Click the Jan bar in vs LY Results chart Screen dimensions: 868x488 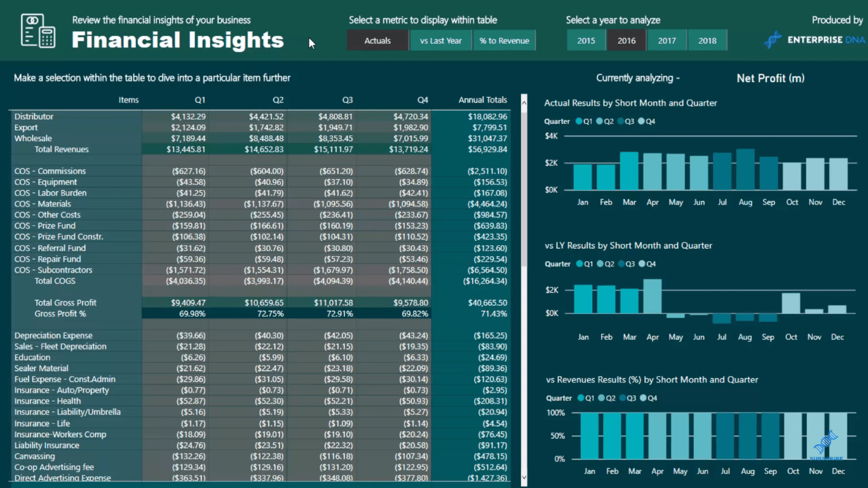click(x=583, y=299)
